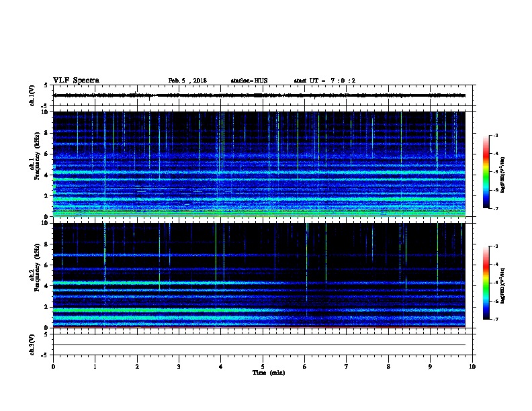Click the "8" kHz tick of ch.2 spectrogram

(47, 244)
